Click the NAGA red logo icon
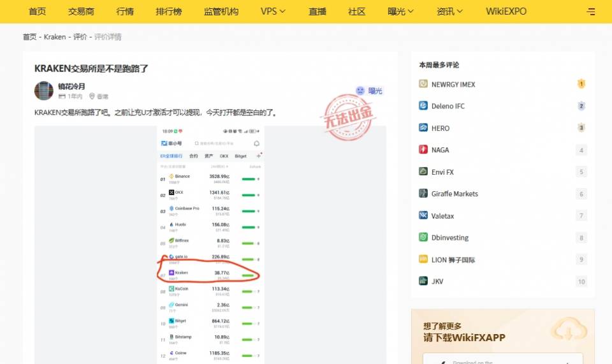612x364 pixels. (x=423, y=149)
